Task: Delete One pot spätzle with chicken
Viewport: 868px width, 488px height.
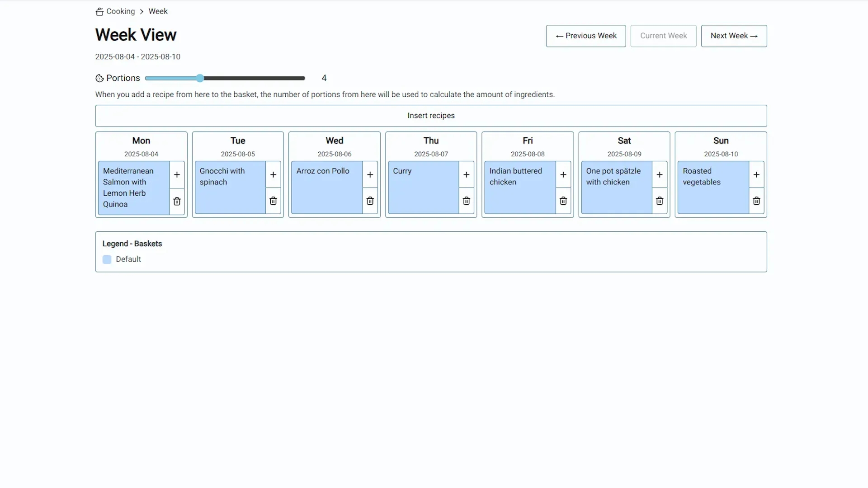Action: [659, 201]
